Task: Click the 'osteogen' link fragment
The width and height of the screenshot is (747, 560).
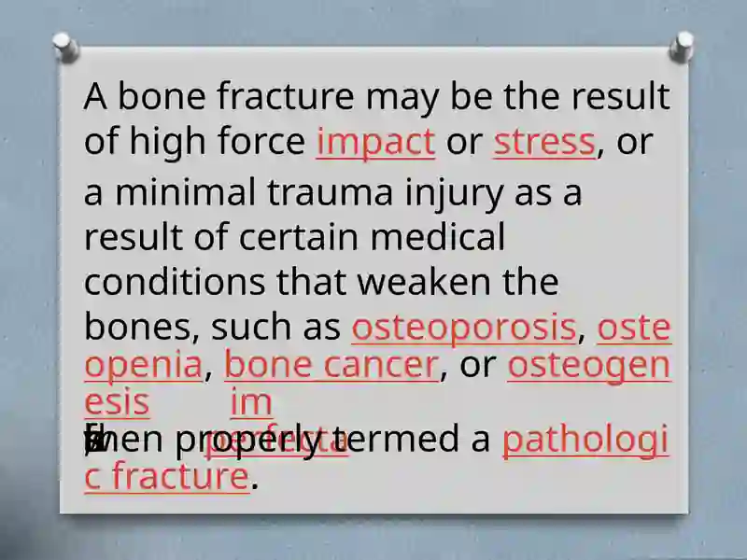Action: pos(589,365)
